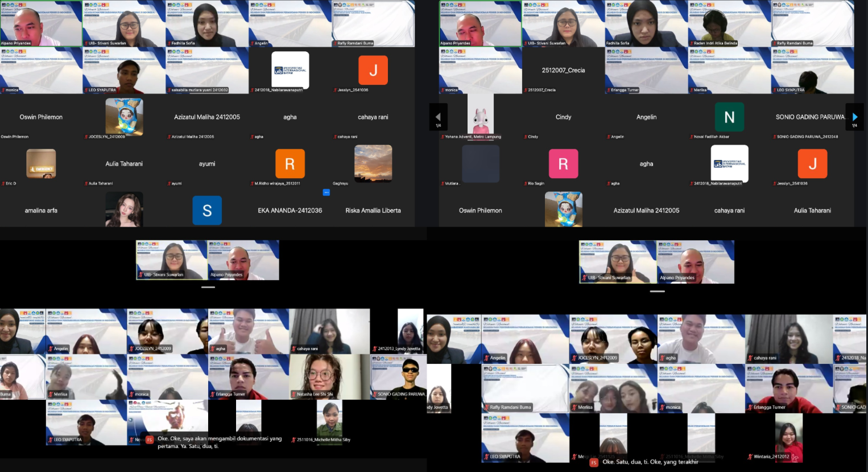This screenshot has width=868, height=472.
Task: Select the blue S initial avatar
Action: [x=207, y=211]
